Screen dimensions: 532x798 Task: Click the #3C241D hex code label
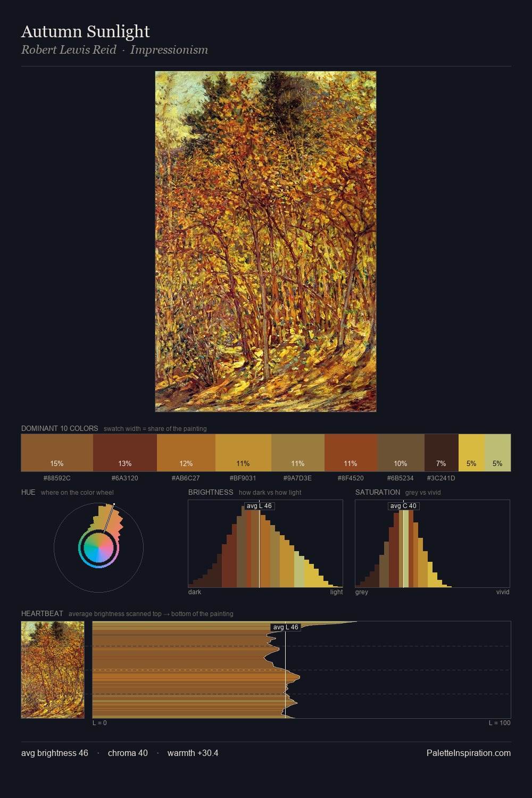441,478
